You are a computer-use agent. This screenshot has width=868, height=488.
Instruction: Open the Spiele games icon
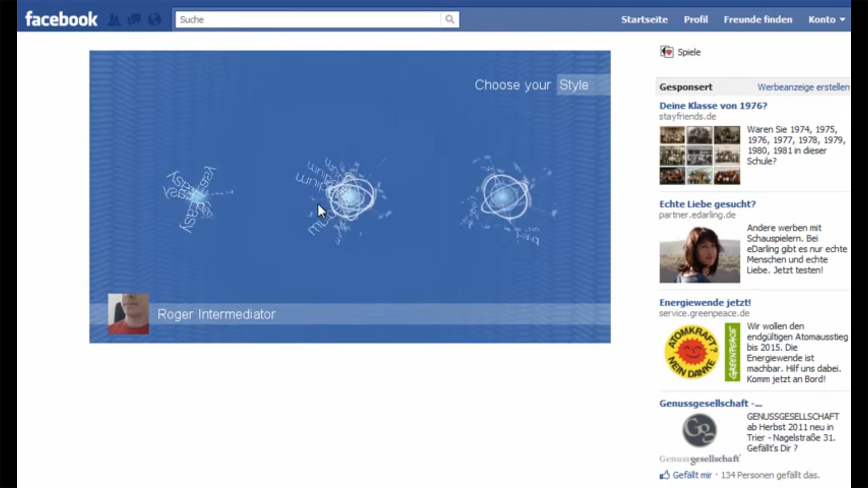pyautogui.click(x=666, y=52)
